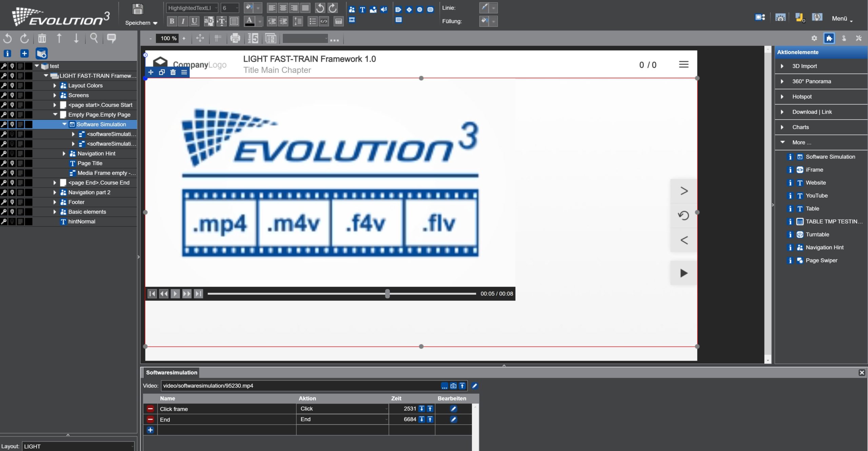Toggle visibility for Screens row
This screenshot has width=868, height=451.
click(x=12, y=95)
